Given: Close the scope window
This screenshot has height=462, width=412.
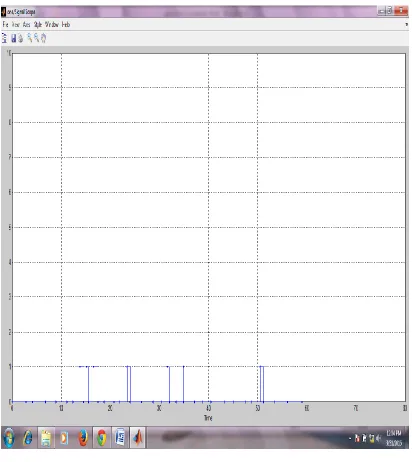Looking at the screenshot, I should [401, 11].
